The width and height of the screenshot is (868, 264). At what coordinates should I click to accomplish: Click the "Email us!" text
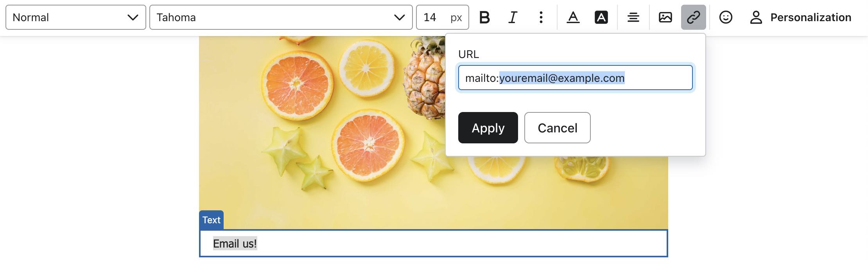pos(235,244)
